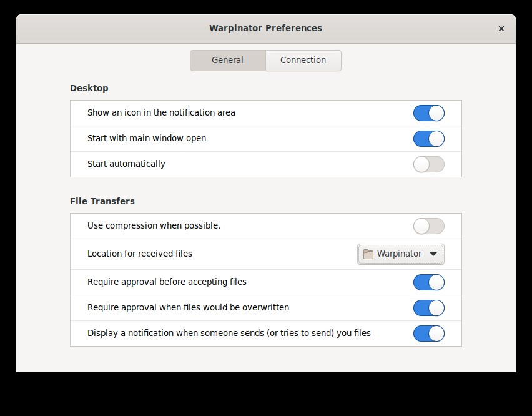Disable notification when someone sends you files
Viewport: 532px width, 416px height.
(429, 334)
